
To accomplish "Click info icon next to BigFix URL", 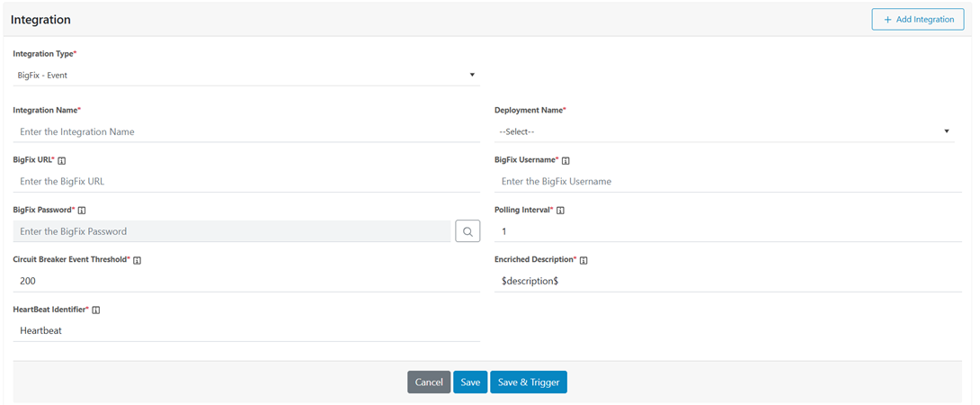I will point(62,160).
